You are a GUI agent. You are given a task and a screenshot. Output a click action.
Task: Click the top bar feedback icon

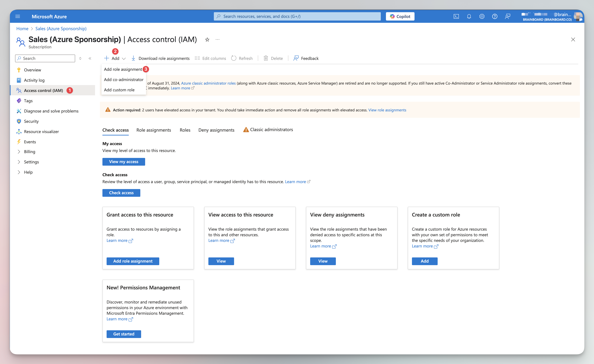(507, 16)
